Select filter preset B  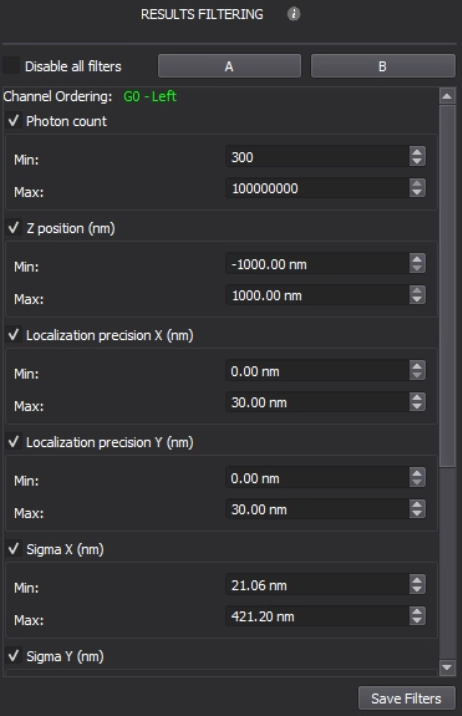click(x=383, y=66)
